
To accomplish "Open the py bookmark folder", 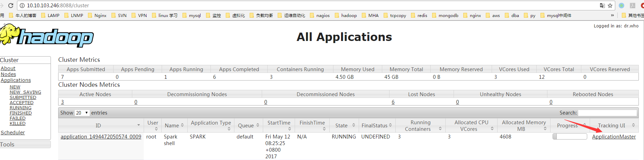I will [529, 15].
